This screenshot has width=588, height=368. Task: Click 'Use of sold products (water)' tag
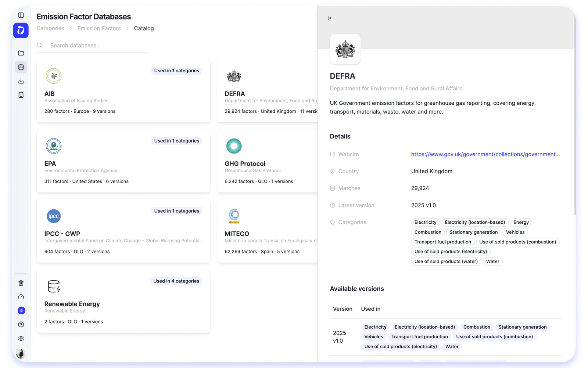click(446, 261)
